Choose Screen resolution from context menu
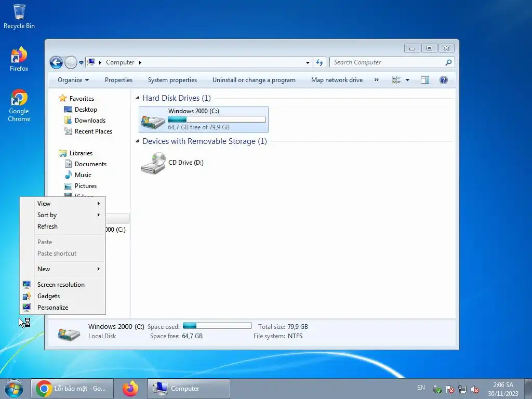Screen dimensions: 532x399 coord(63,285)
